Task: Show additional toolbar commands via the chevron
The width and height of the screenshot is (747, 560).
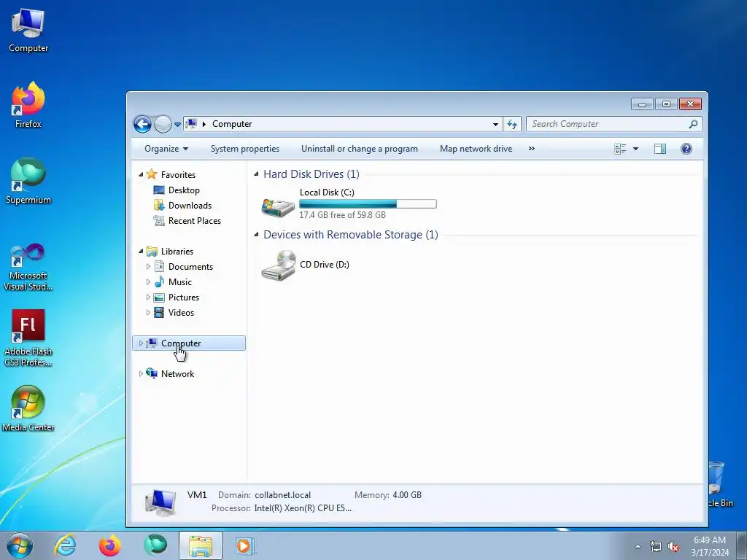Action: [532, 149]
